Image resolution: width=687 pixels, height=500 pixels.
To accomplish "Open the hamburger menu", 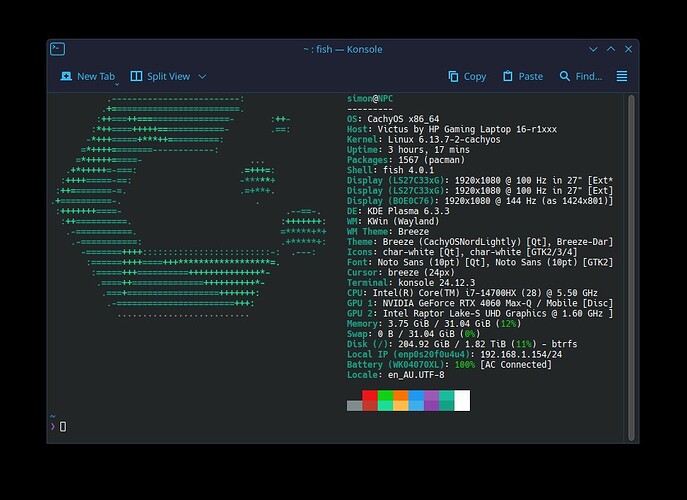I will point(622,76).
